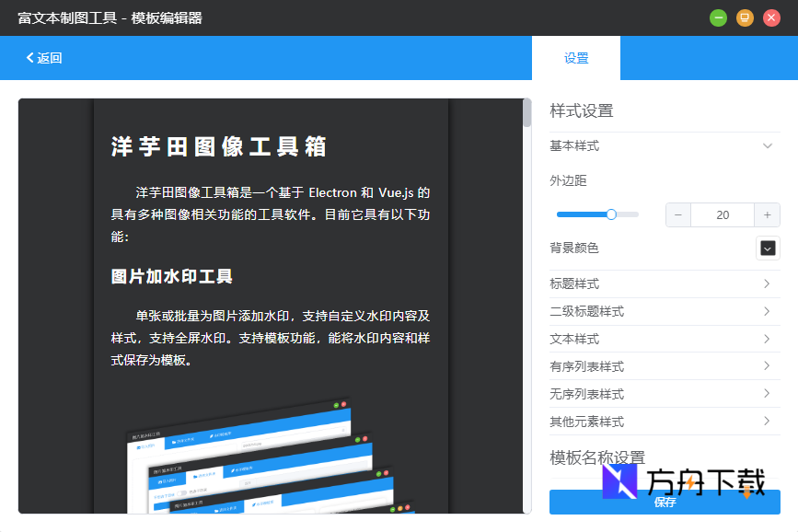Select the margin value input showing 20
This screenshot has width=798, height=532.
(723, 214)
